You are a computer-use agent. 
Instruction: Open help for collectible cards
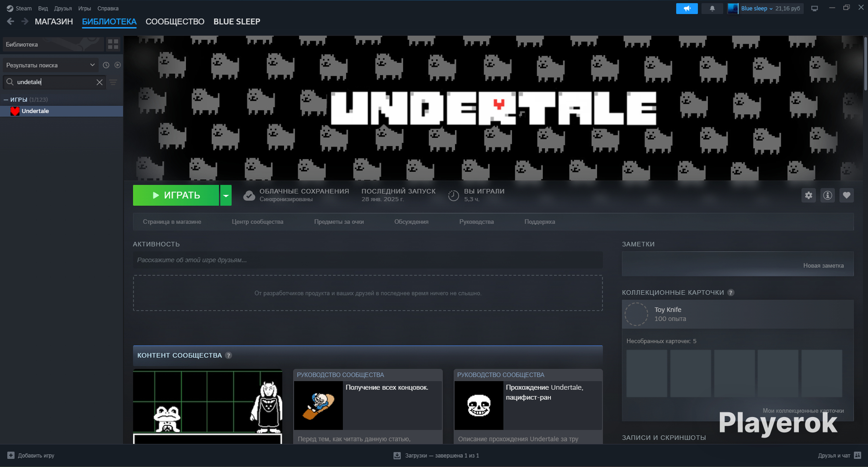[731, 293]
